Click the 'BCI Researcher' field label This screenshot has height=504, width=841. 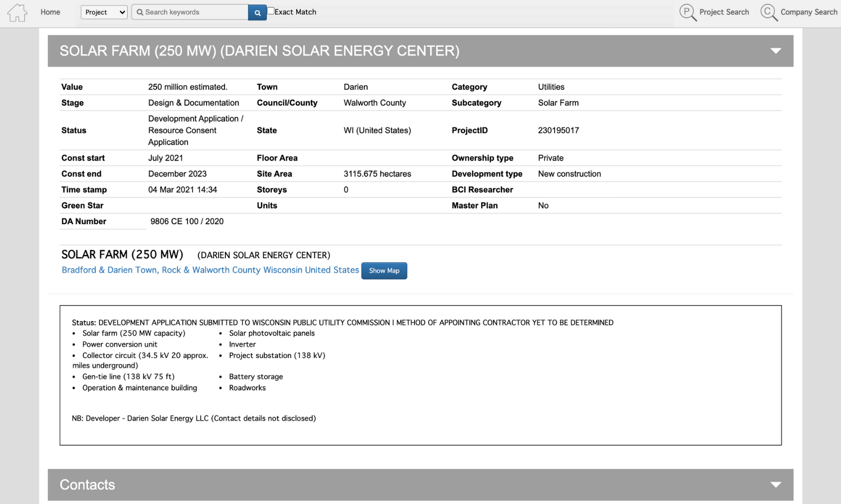(482, 190)
